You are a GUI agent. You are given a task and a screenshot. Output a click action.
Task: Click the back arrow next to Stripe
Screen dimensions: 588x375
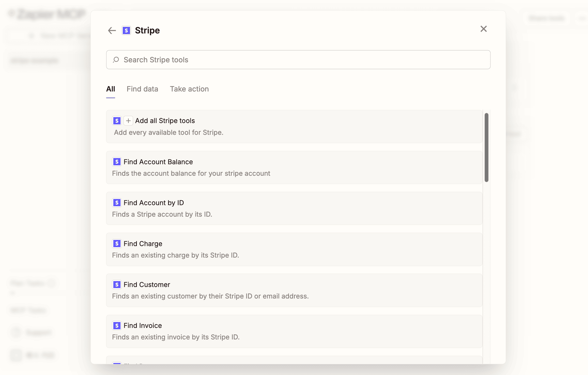pos(112,30)
